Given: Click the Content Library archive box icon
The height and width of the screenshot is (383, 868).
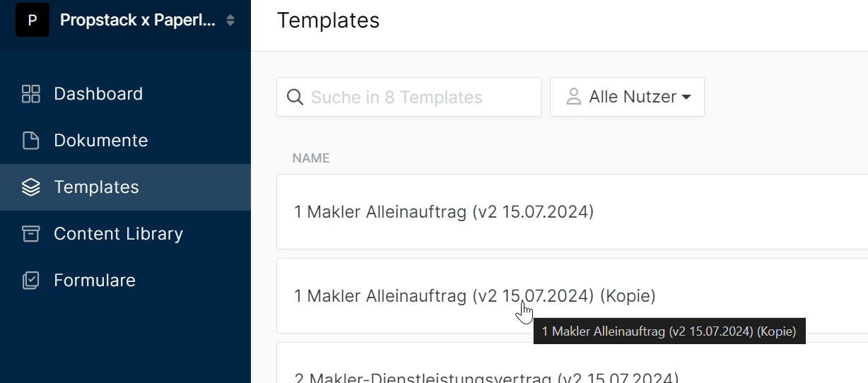Looking at the screenshot, I should 31,234.
